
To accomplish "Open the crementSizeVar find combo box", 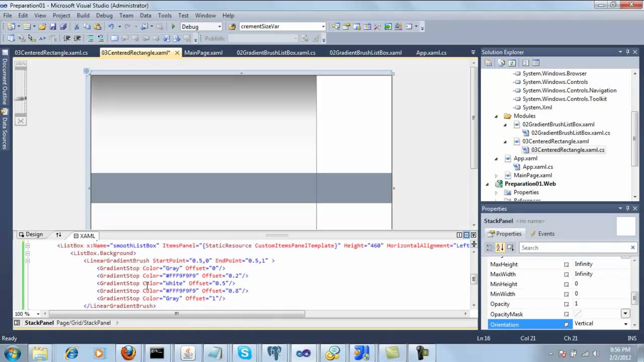I will click(x=283, y=27).
